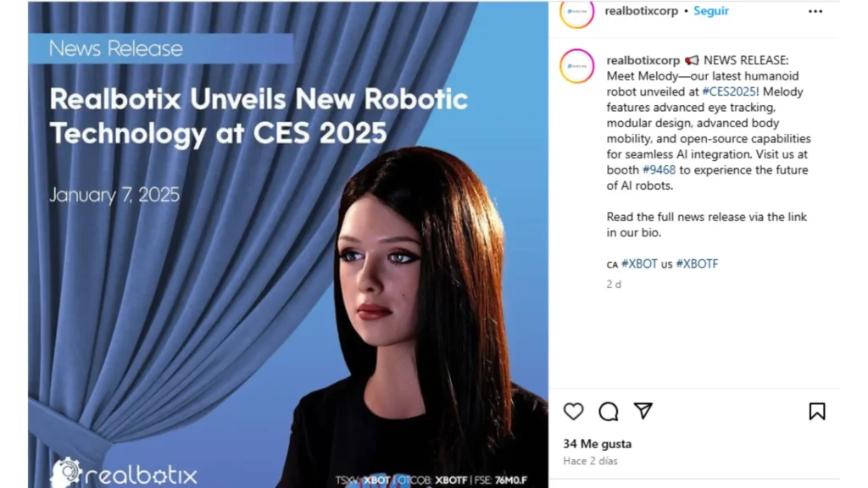Open the #9468 hashtag link
Image resolution: width=868 pixels, height=488 pixels.
(x=659, y=169)
